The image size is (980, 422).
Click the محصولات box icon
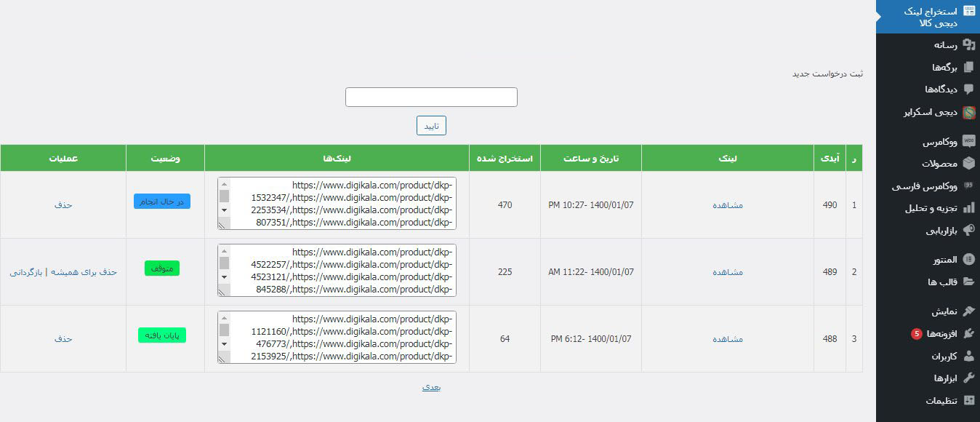point(968,163)
